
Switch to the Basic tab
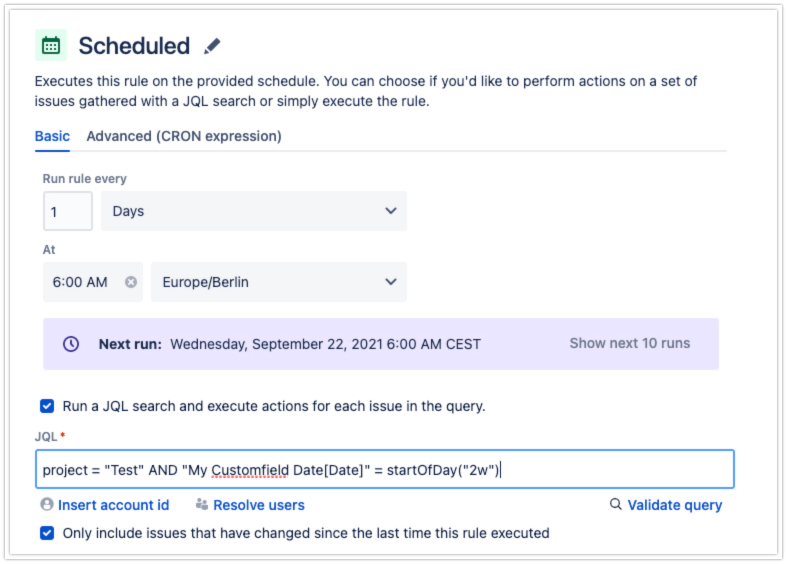52,136
